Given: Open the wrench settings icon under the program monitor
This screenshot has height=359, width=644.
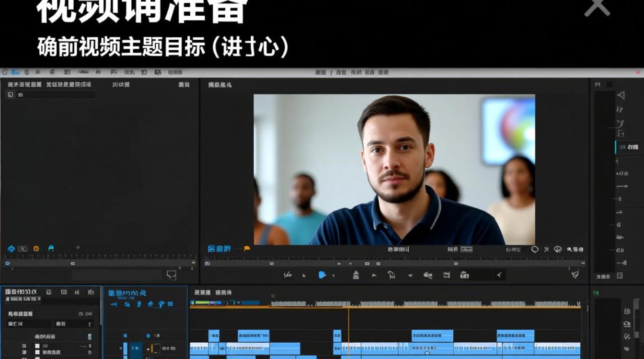Looking at the screenshot, I should [546, 249].
